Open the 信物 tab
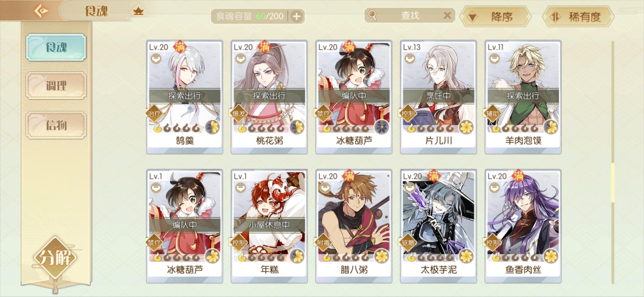644x297 pixels. point(56,125)
